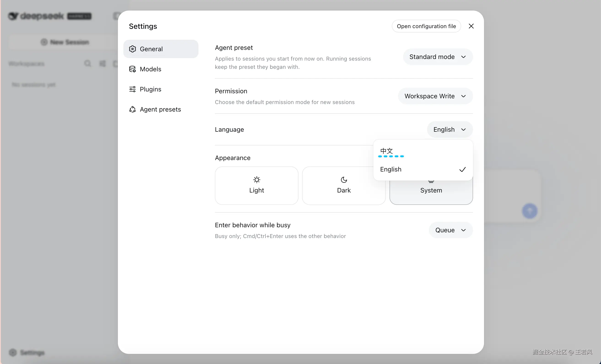The height and width of the screenshot is (364, 601).
Task: Choose English in the language menu
Action: click(x=423, y=169)
